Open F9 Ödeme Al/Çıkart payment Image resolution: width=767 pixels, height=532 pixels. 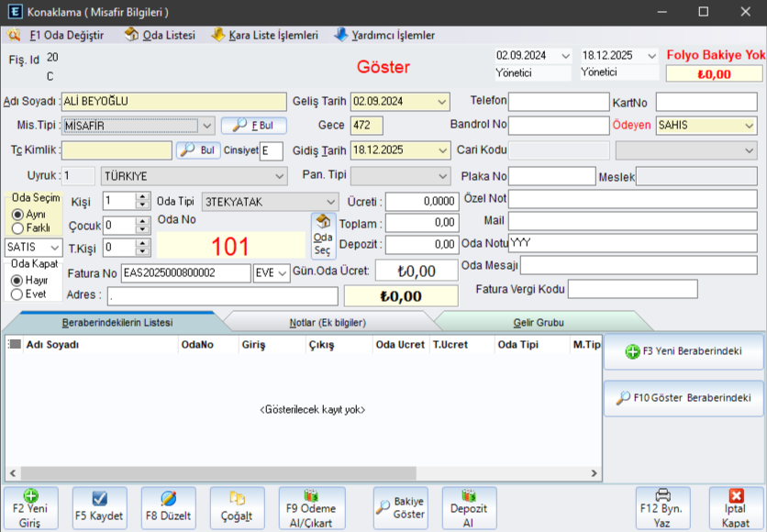tap(311, 507)
